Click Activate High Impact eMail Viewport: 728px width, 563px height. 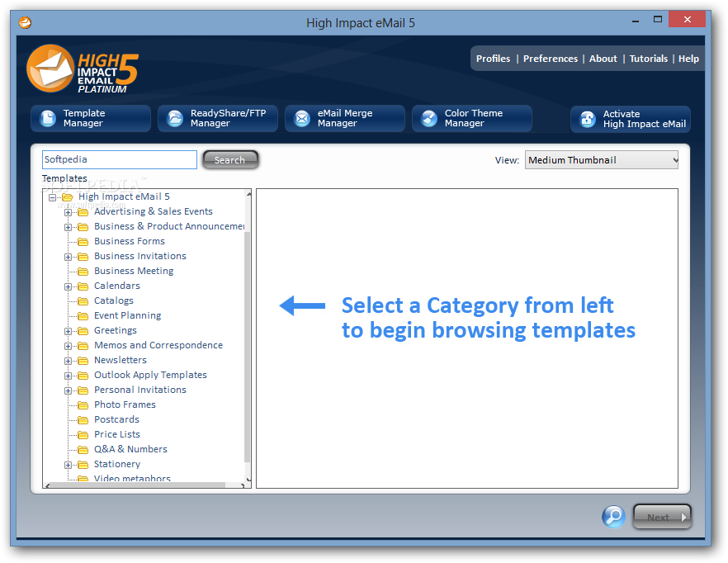[631, 120]
